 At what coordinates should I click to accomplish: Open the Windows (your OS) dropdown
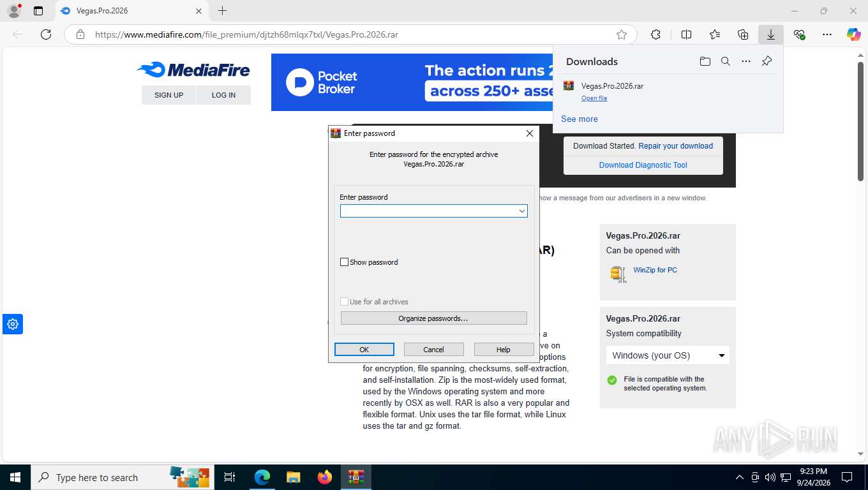pyautogui.click(x=668, y=355)
